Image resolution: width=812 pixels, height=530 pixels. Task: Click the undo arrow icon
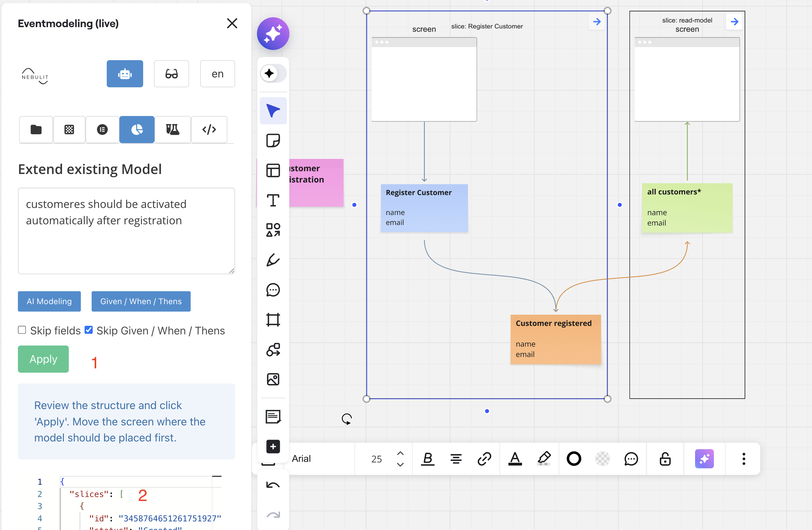click(x=273, y=485)
